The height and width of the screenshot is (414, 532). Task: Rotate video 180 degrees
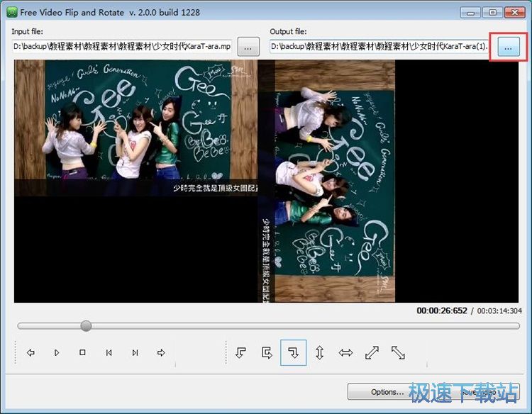tap(267, 352)
